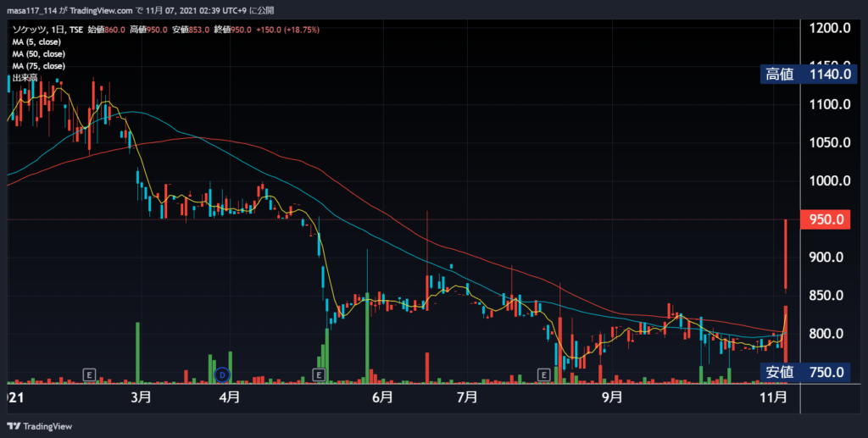Click the TradingView logo at bottom

pos(40,426)
